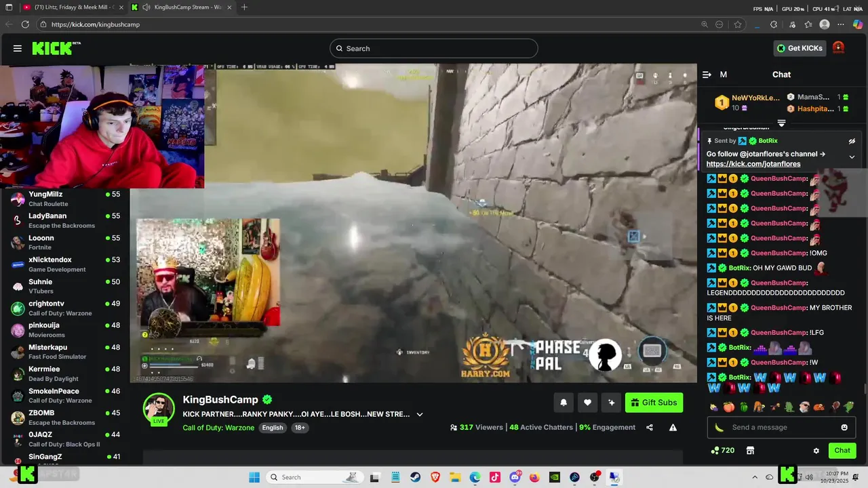
Task: Share the stream via share icon
Action: point(649,428)
